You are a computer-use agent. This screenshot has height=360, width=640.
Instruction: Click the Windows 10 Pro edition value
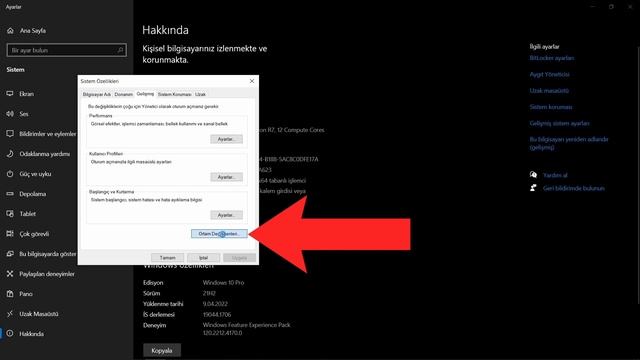[223, 282]
